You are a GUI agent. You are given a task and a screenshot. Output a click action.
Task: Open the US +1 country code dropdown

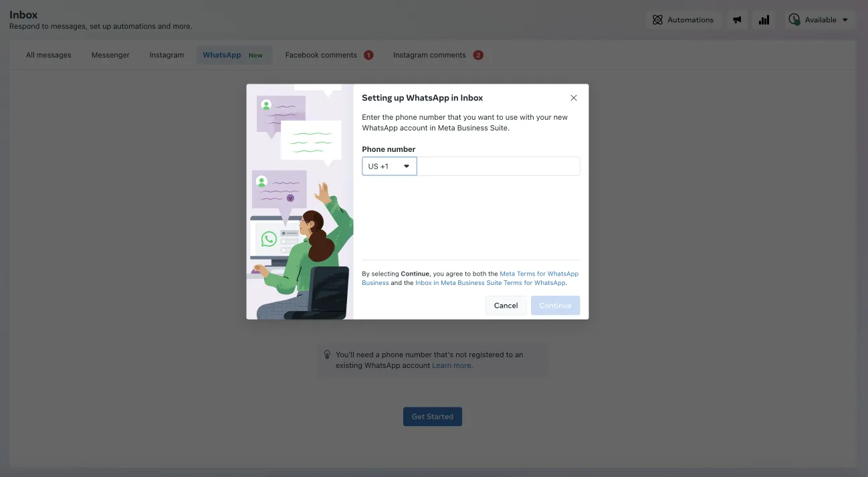tap(389, 166)
